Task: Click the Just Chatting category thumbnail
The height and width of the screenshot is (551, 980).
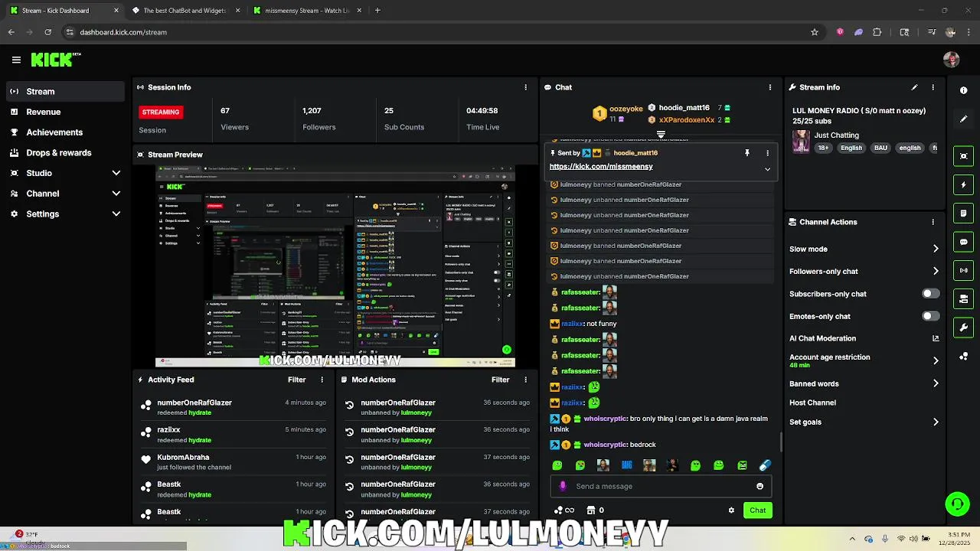Action: pos(801,142)
